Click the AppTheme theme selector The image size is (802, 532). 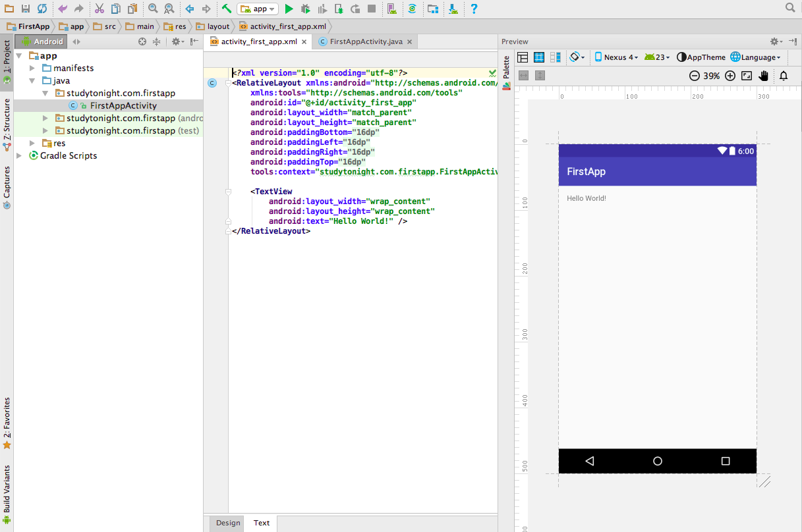pos(701,57)
